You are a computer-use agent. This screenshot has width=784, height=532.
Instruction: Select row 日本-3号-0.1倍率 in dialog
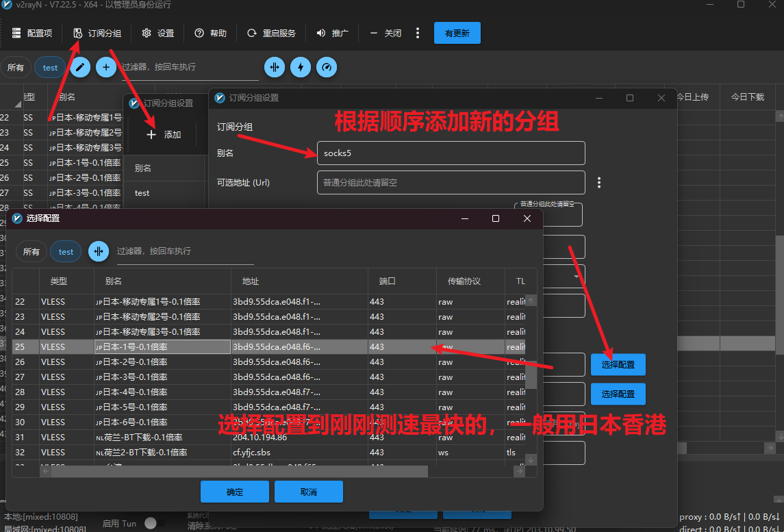coord(269,377)
